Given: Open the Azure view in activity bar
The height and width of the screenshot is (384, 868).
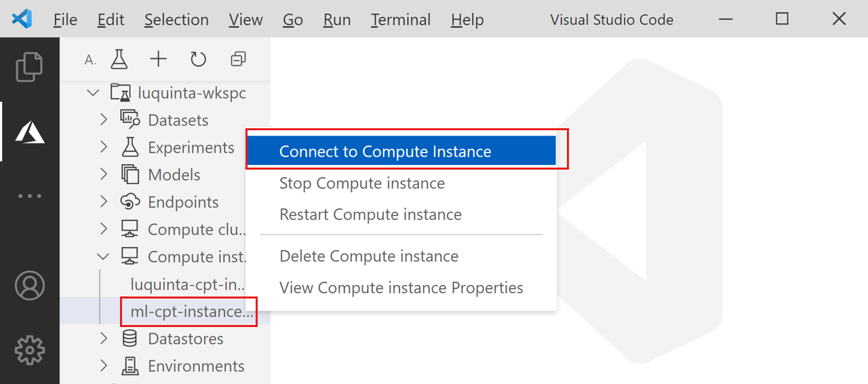Looking at the screenshot, I should pyautogui.click(x=29, y=132).
